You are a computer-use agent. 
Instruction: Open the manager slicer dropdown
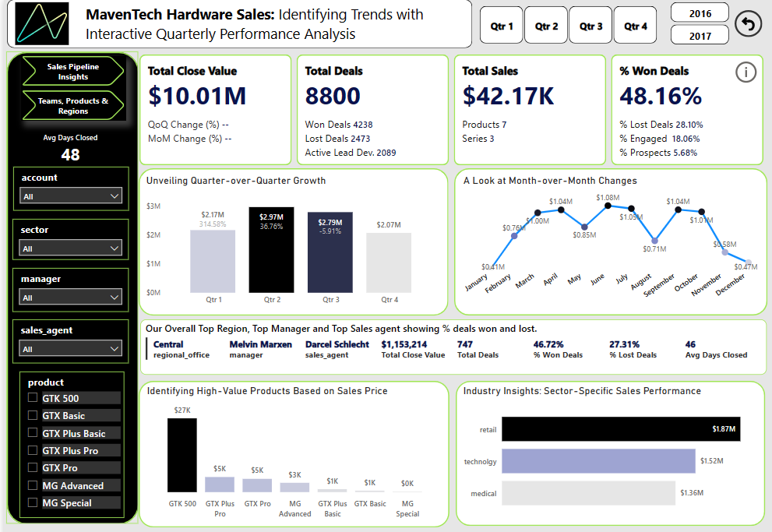(x=71, y=297)
